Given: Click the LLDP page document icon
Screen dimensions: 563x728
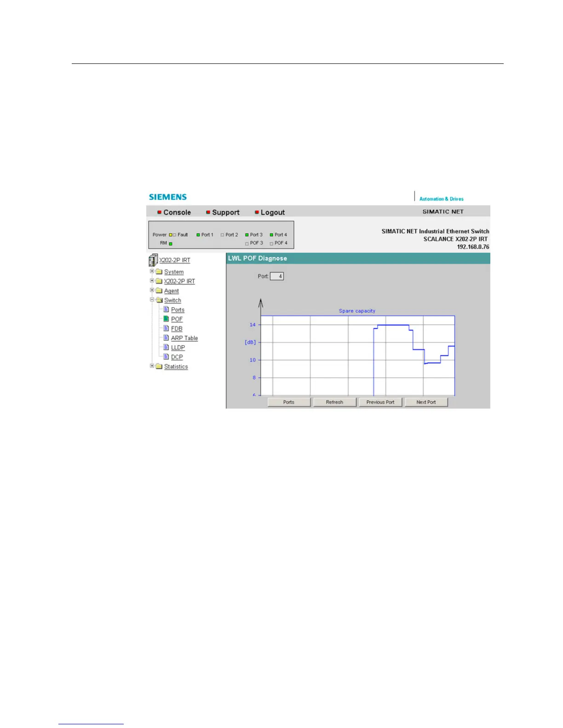Looking at the screenshot, I should click(x=167, y=347).
